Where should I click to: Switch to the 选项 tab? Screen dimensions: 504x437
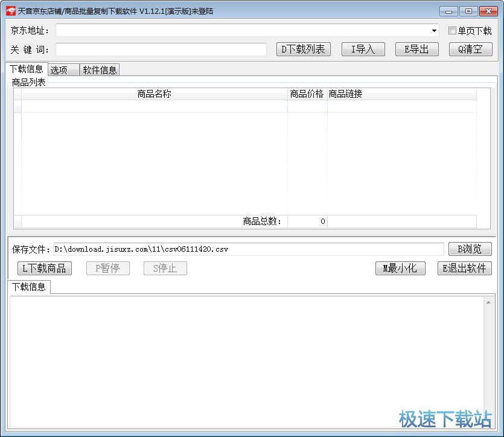click(x=63, y=70)
